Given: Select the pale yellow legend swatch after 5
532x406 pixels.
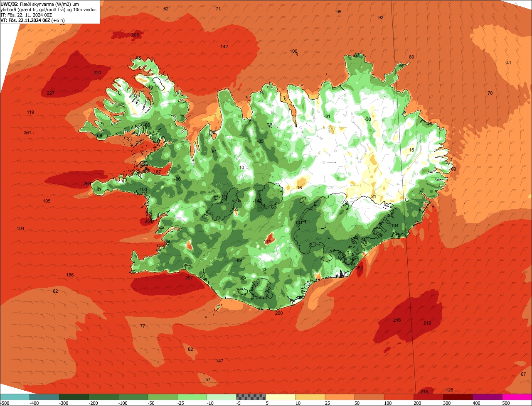Looking at the screenshot, I should 280,397.
